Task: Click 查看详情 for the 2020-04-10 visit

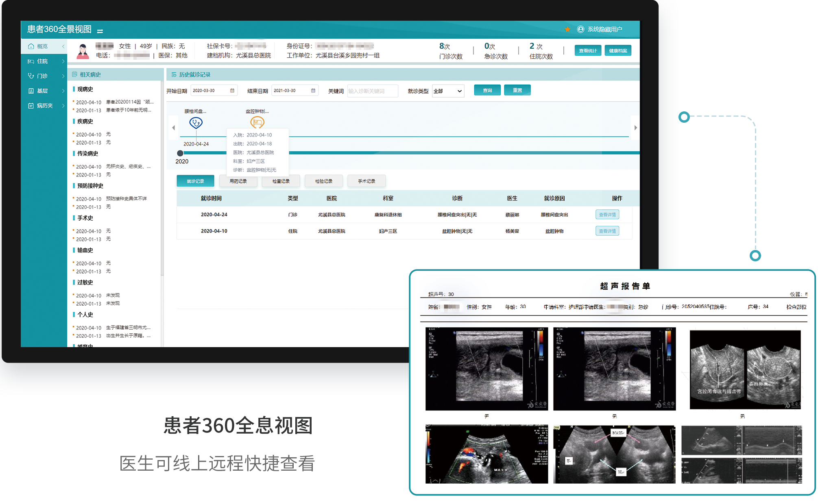Action: point(607,231)
